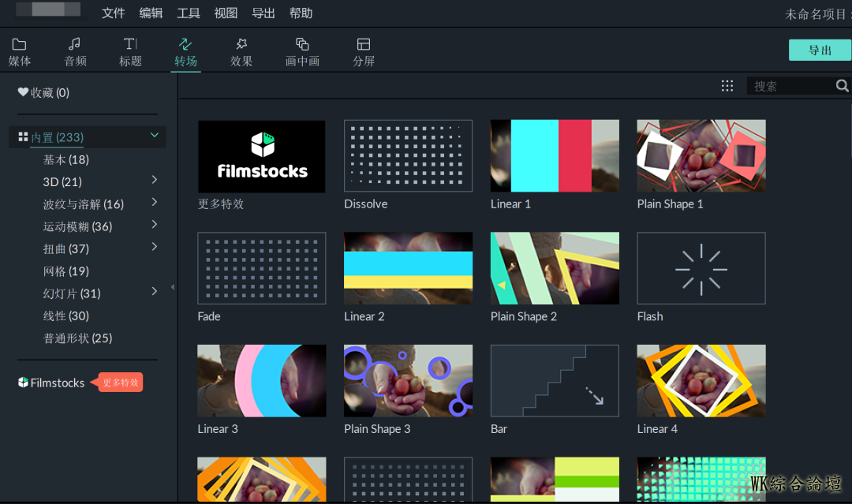Collapse the 内置 (233) category
852x504 pixels.
tap(155, 136)
